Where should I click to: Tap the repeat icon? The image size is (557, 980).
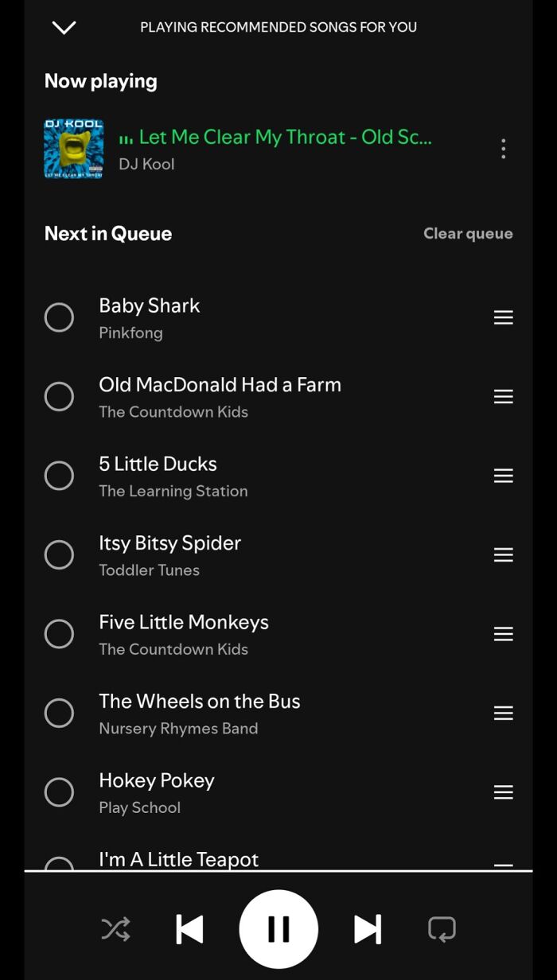(442, 928)
